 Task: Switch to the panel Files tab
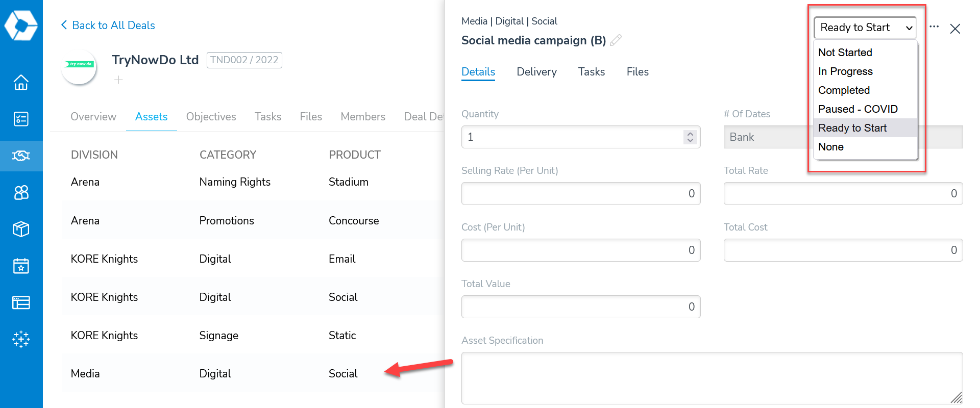click(638, 72)
